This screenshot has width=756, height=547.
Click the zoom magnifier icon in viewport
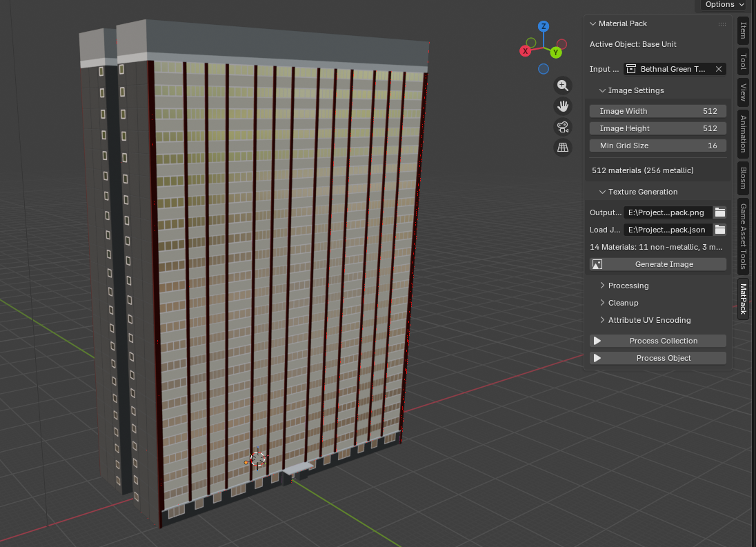tap(563, 86)
